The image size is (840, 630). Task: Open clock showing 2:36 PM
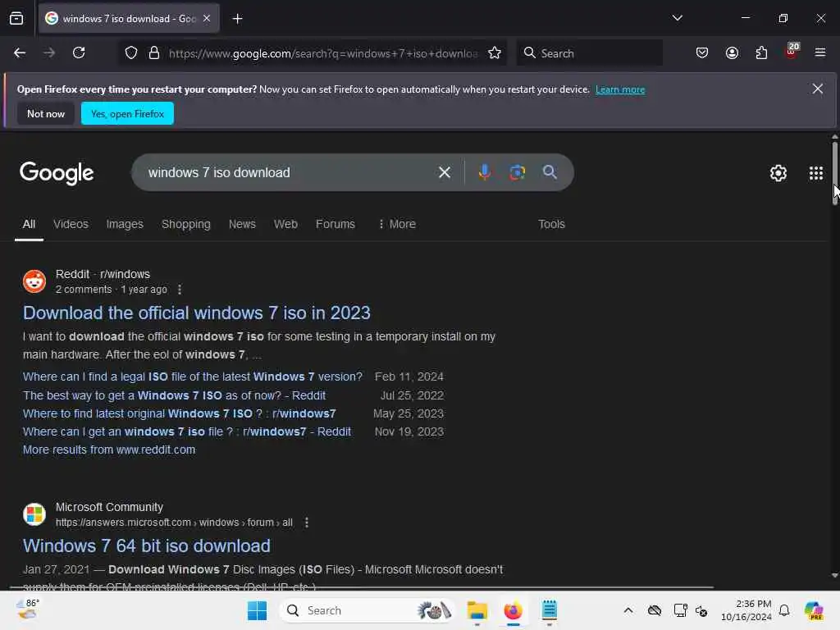pos(746,610)
